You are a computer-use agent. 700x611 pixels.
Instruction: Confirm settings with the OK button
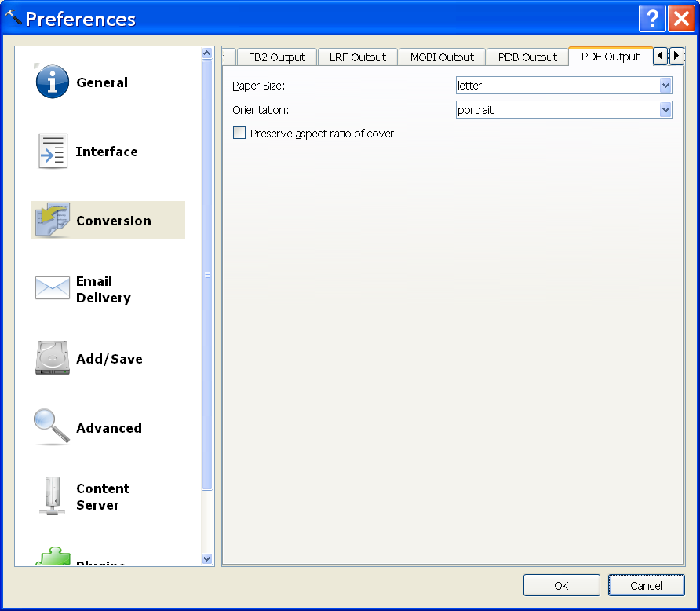[562, 586]
